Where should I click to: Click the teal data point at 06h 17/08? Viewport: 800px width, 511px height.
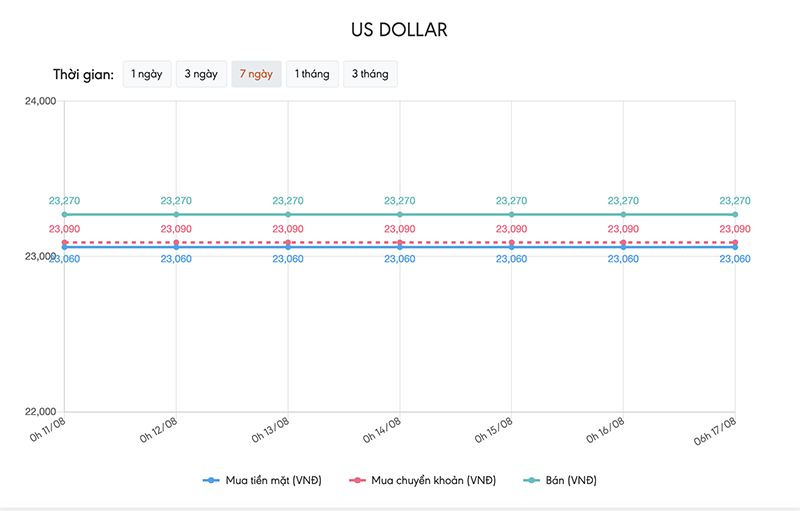[x=735, y=214]
